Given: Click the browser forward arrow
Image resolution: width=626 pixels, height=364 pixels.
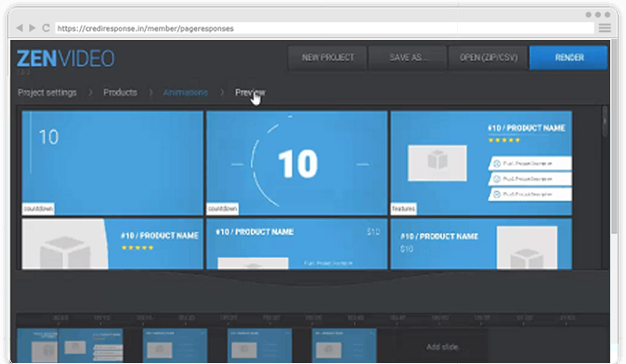Looking at the screenshot, I should click(33, 28).
